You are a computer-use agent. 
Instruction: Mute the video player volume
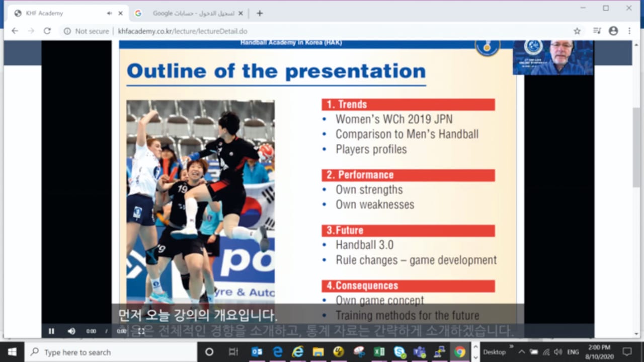(71, 331)
